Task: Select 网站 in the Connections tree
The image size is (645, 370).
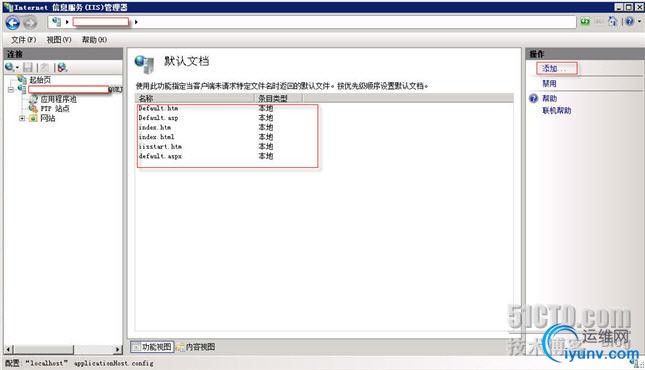Action: (47, 119)
